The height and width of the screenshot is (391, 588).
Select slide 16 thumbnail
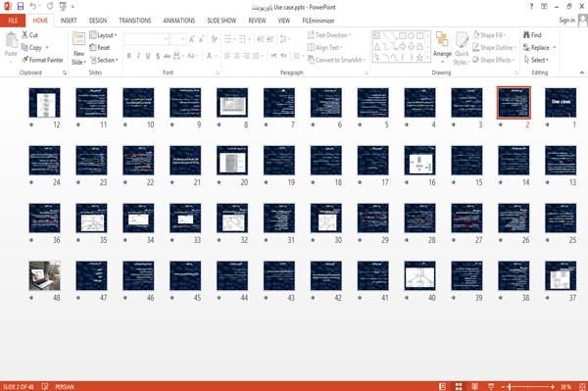(x=420, y=160)
